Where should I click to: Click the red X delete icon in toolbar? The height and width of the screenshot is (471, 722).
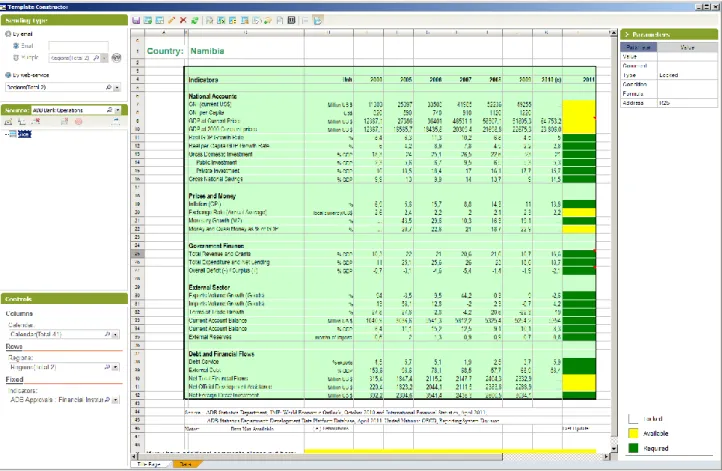tap(183, 20)
